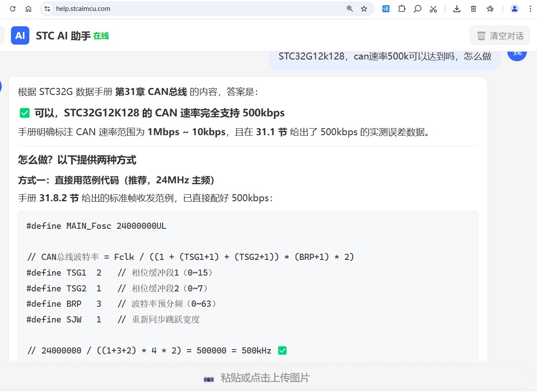This screenshot has width=537, height=392.
Task: Bookmark this page with the star icon
Action: click(364, 9)
